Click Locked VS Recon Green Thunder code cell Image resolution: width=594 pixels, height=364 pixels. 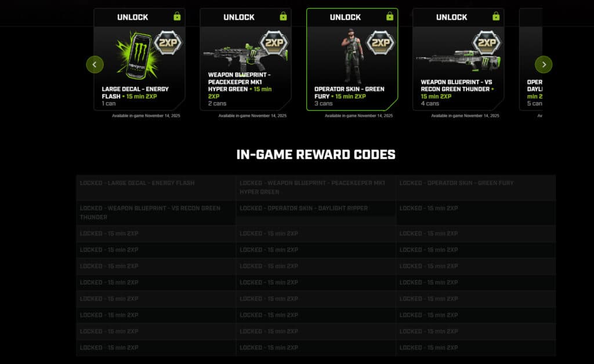(x=156, y=213)
